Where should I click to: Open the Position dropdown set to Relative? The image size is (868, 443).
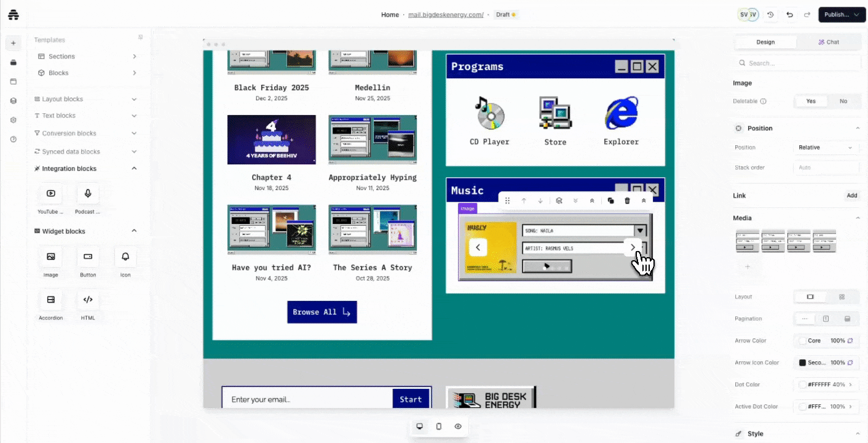[826, 148]
